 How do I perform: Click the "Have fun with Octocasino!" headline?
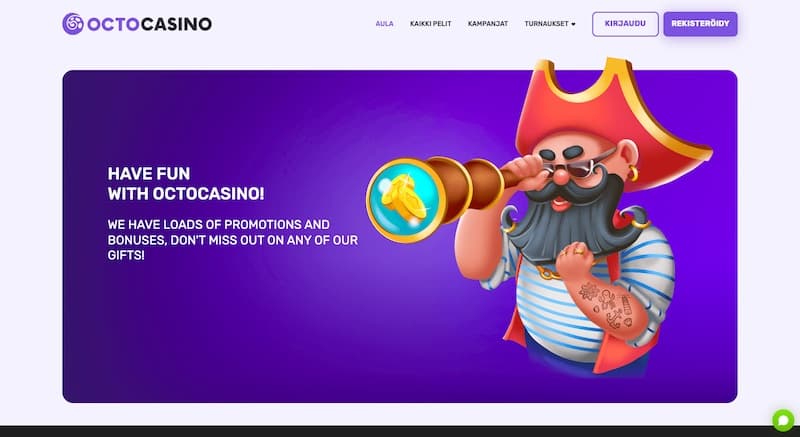pyautogui.click(x=186, y=184)
